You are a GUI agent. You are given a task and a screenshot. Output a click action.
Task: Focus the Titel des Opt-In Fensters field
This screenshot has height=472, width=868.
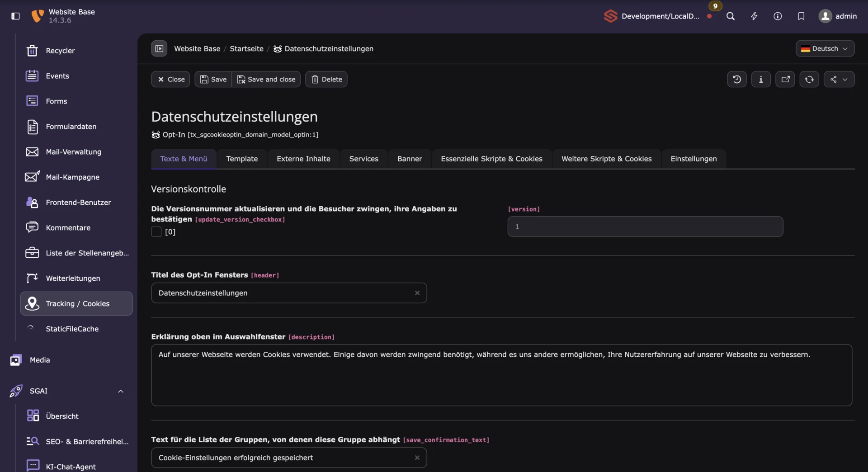(x=289, y=293)
